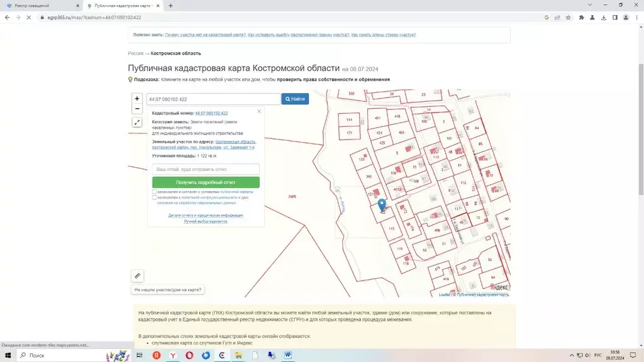Click the email input field

click(x=206, y=169)
